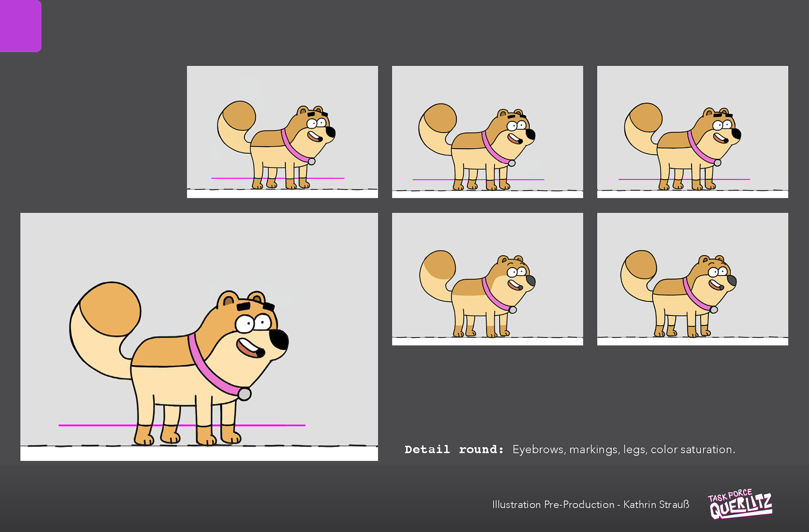Click the large dog's brown ear
Screen dimensions: 809x532
pyautogui.click(x=228, y=300)
